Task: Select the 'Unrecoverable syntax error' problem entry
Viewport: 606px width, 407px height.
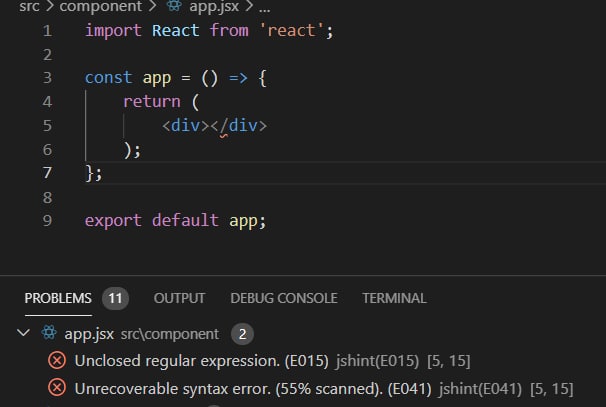Action: (253, 388)
